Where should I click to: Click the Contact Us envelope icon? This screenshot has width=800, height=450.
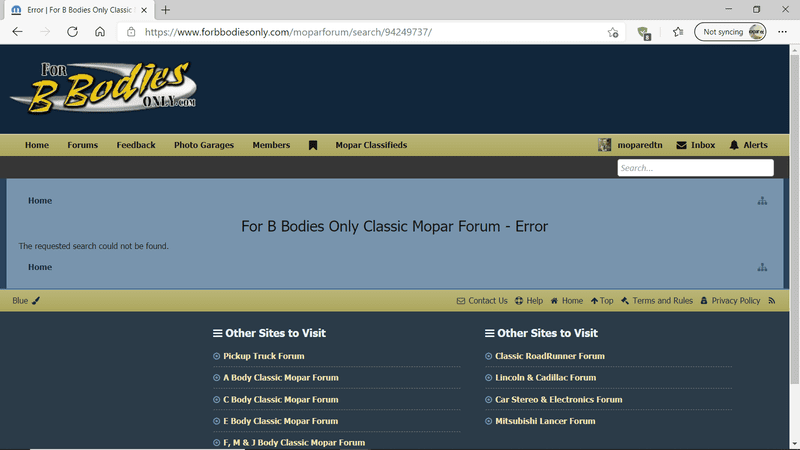click(461, 301)
